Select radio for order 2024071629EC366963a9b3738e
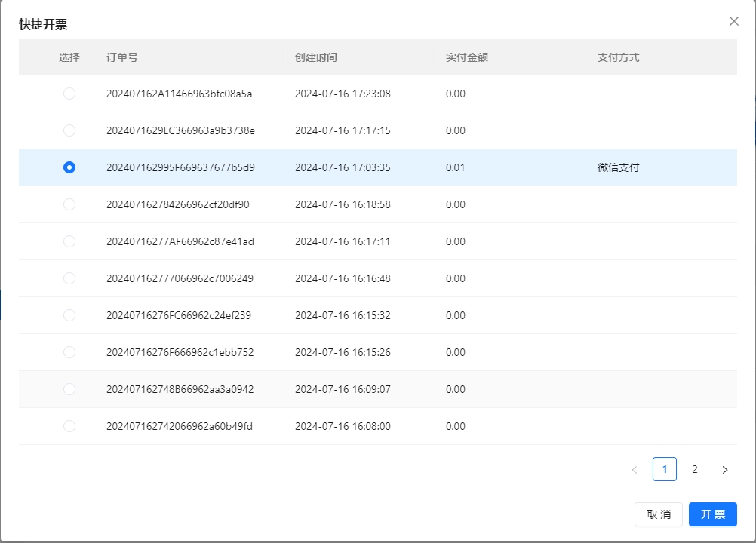This screenshot has height=543, width=756. [69, 130]
